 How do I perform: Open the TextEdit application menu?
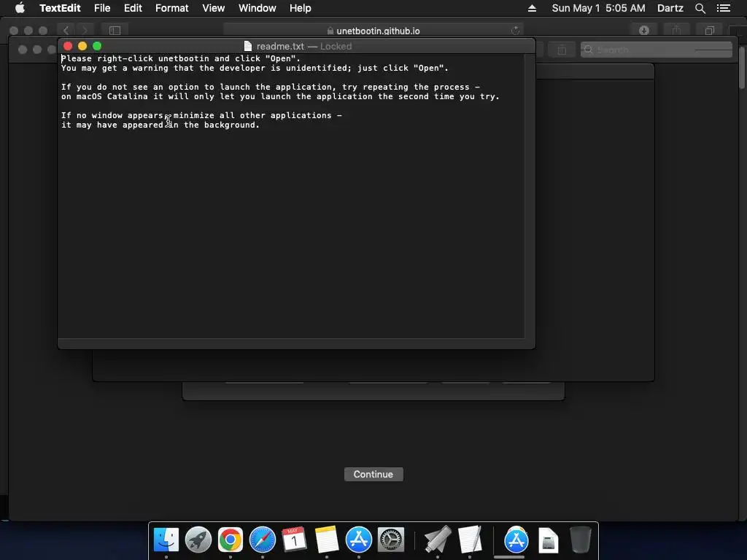click(60, 8)
